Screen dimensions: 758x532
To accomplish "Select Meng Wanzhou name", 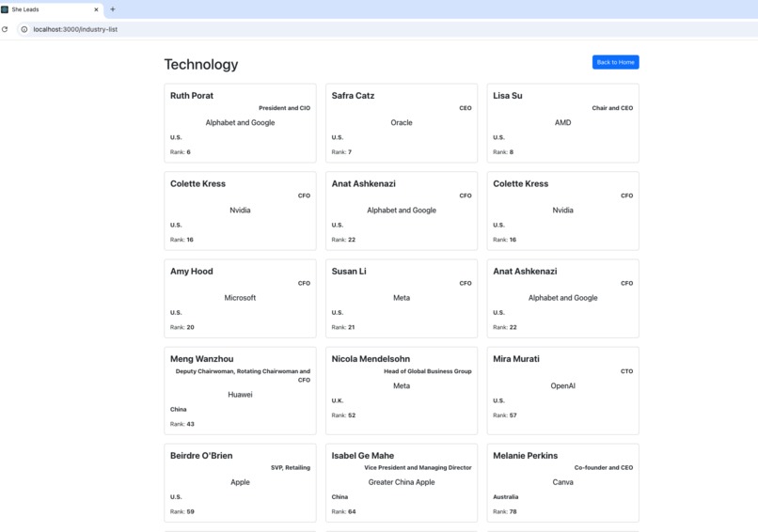I will point(201,359).
